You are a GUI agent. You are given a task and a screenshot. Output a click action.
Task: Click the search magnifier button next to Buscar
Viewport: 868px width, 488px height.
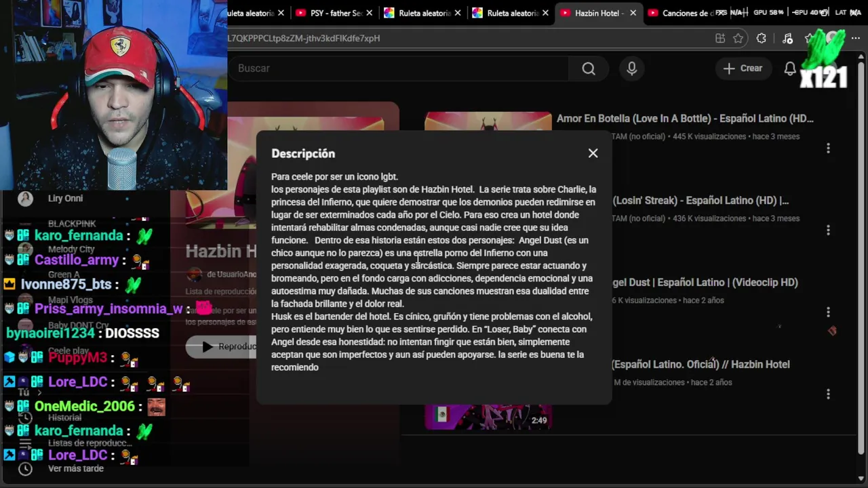(x=589, y=68)
